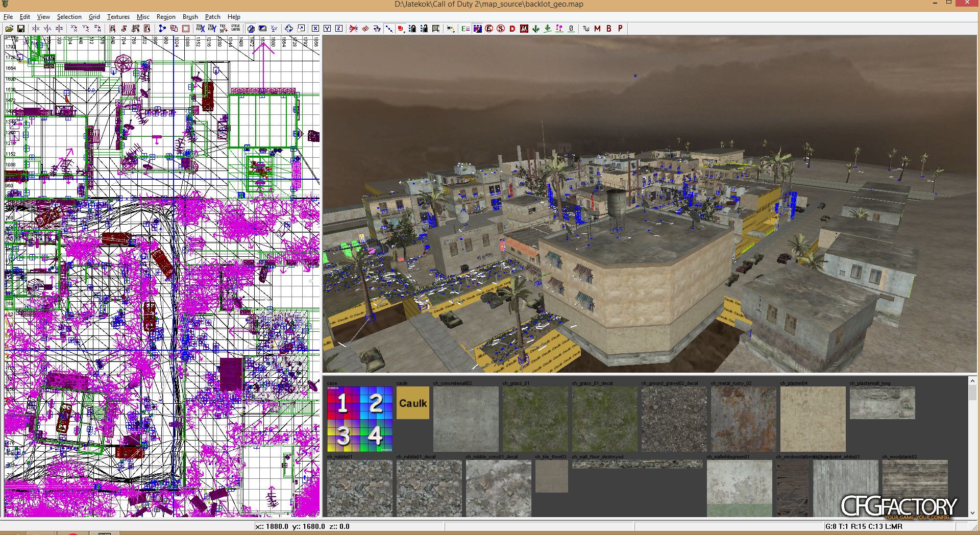Image resolution: width=980 pixels, height=535 pixels.
Task: Click the dark red M toolbar icon
Action: [x=597, y=29]
